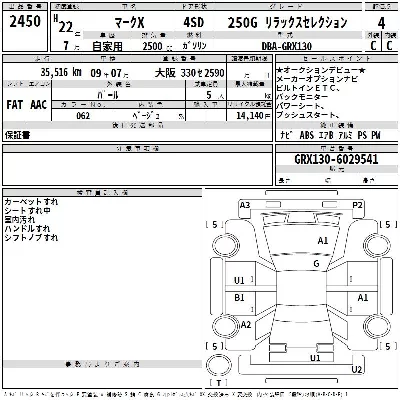Click the AAC air conditioner code
The image size is (400, 400).
38,105
